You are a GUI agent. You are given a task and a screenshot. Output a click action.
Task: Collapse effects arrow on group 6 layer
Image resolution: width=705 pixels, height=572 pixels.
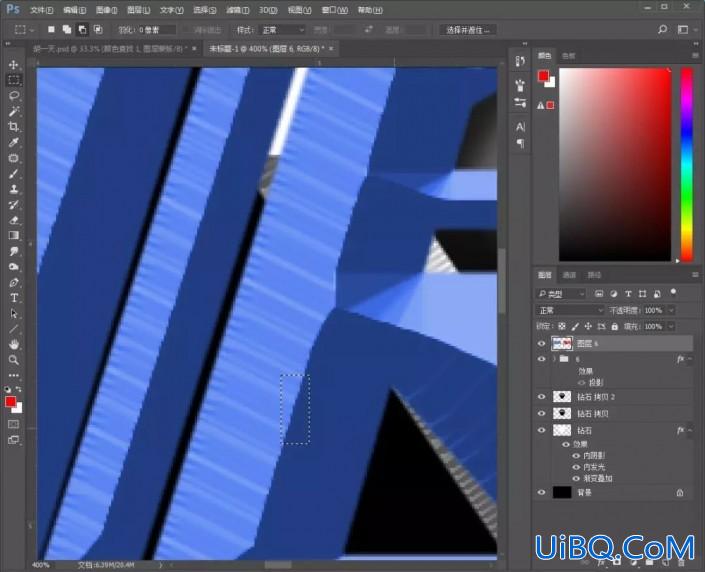[x=690, y=359]
